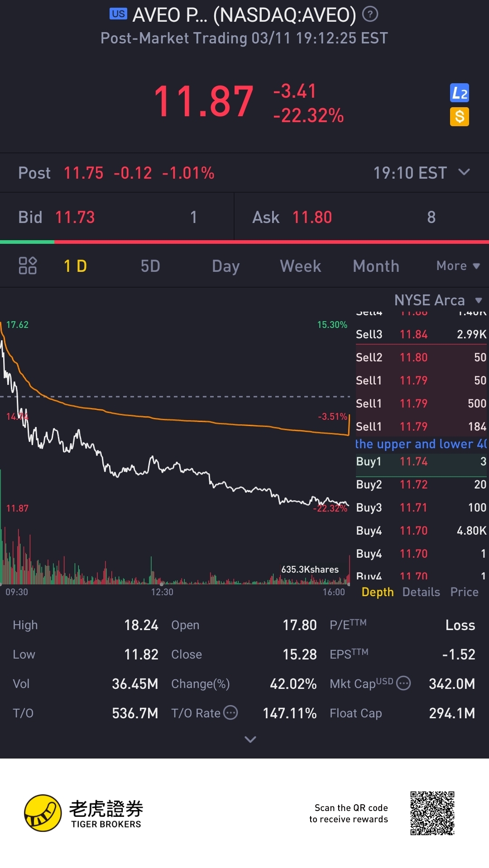Tap the help question mark icon beside AVEO title
The height and width of the screenshot is (868, 489).
coord(370,14)
